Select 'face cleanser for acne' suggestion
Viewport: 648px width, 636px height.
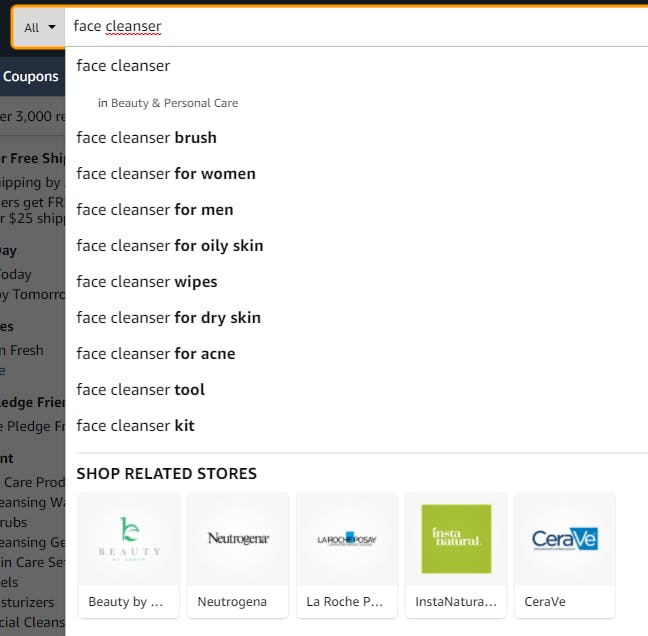[x=156, y=354]
